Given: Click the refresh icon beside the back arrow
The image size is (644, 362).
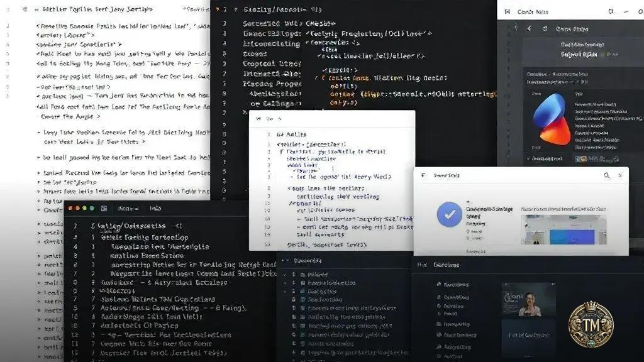Looking at the screenshot, I should (545, 29).
